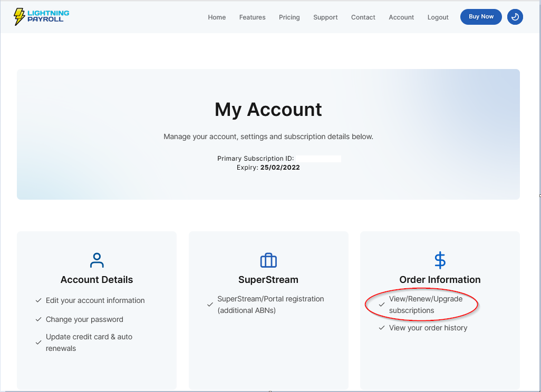Click checkmark beside View your order history
541x392 pixels.
[x=382, y=328]
